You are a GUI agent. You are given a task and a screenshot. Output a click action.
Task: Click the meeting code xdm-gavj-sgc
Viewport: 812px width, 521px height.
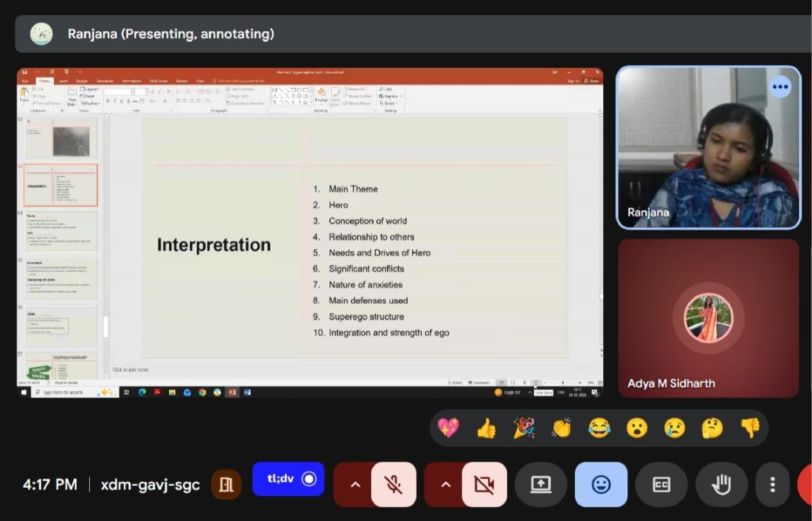tap(150, 484)
